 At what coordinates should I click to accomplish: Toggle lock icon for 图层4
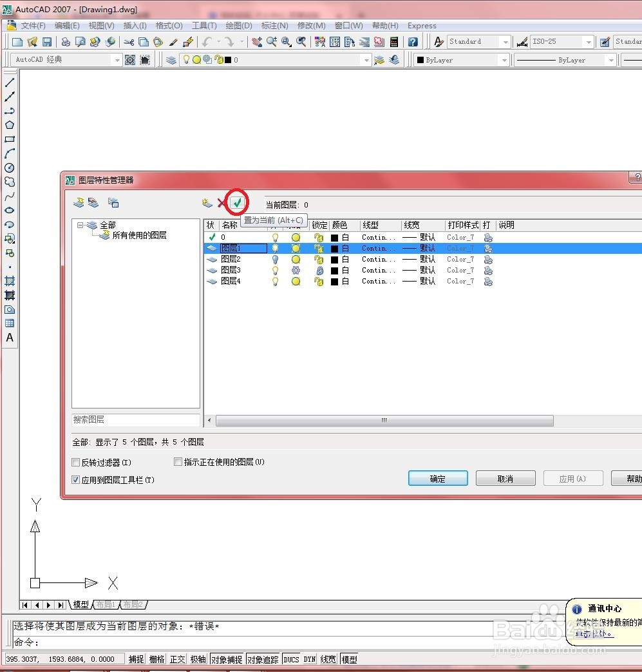click(x=319, y=282)
